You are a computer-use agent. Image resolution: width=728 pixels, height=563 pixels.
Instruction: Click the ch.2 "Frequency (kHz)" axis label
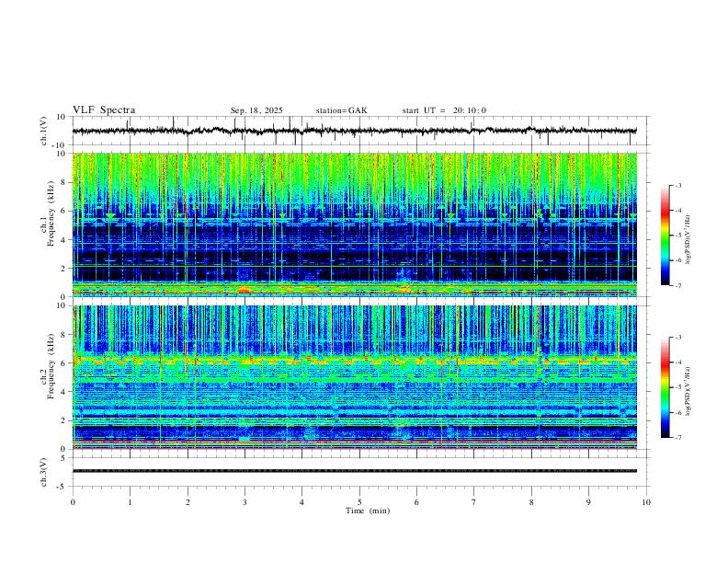click(x=50, y=366)
